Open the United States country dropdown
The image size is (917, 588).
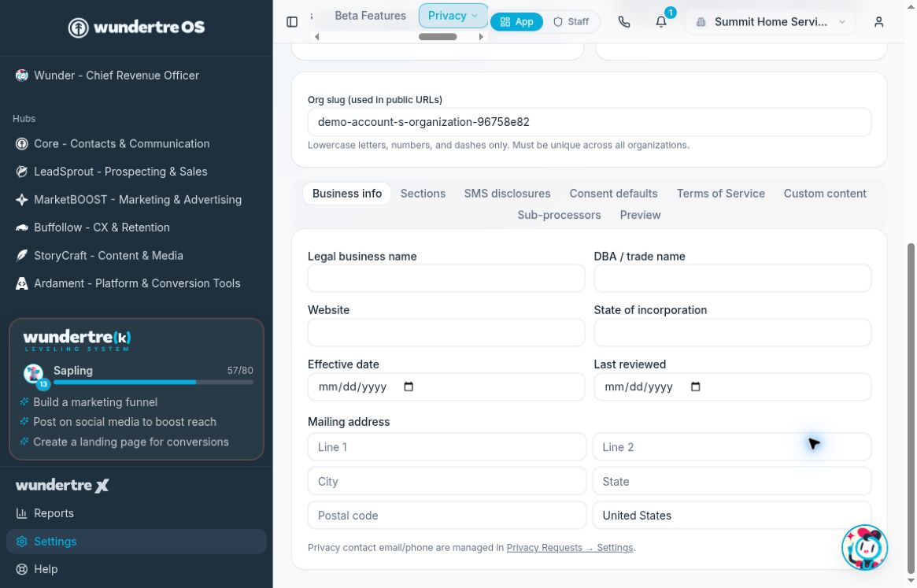coord(731,516)
